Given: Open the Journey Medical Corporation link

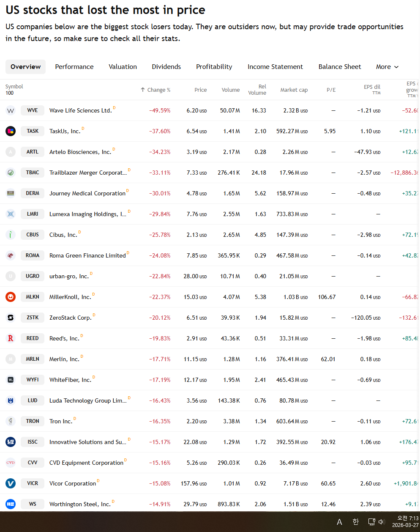Looking at the screenshot, I should pos(87,193).
